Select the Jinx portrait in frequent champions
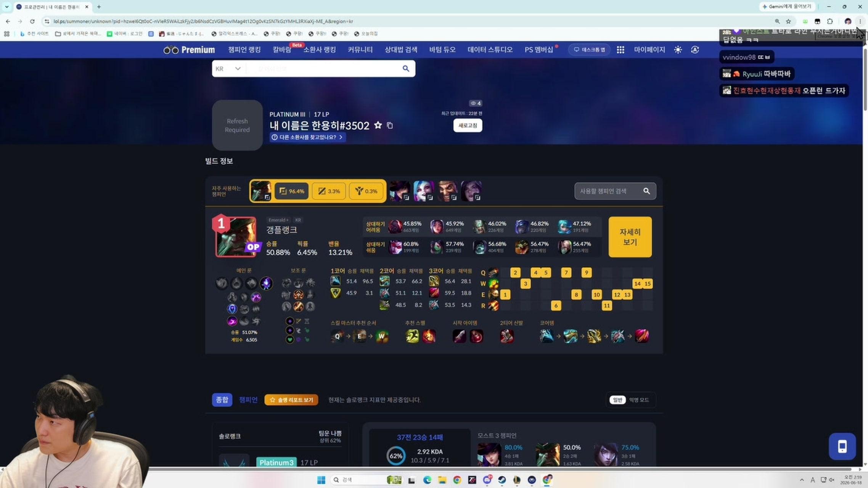The width and height of the screenshot is (868, 488). coord(423,191)
